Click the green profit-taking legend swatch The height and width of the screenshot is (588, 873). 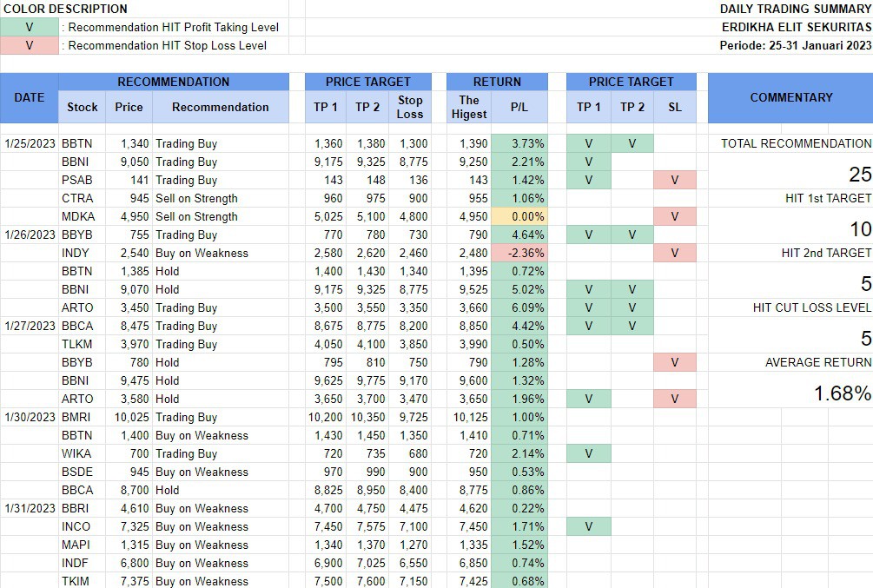point(30,27)
